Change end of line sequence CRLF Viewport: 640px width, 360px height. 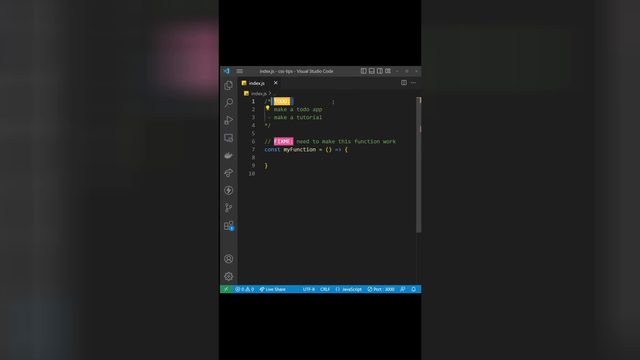click(x=325, y=289)
